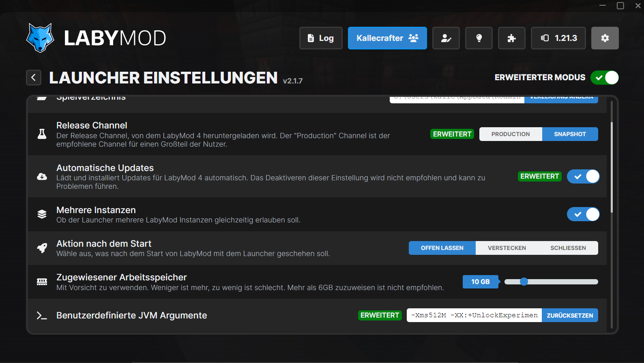Select the Snapshot release channel
Screen dimensions: 644x363
tap(570, 134)
